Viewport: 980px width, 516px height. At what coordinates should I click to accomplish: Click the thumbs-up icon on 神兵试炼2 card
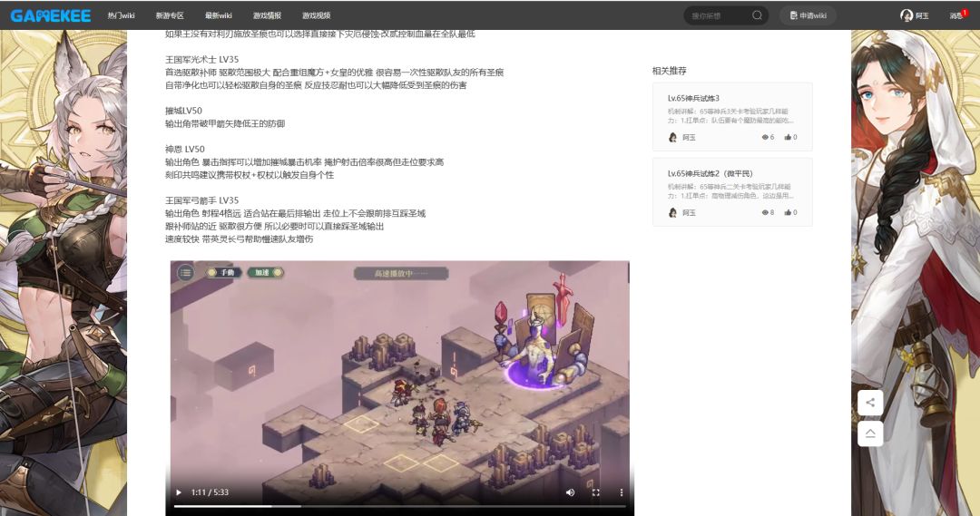pos(788,213)
